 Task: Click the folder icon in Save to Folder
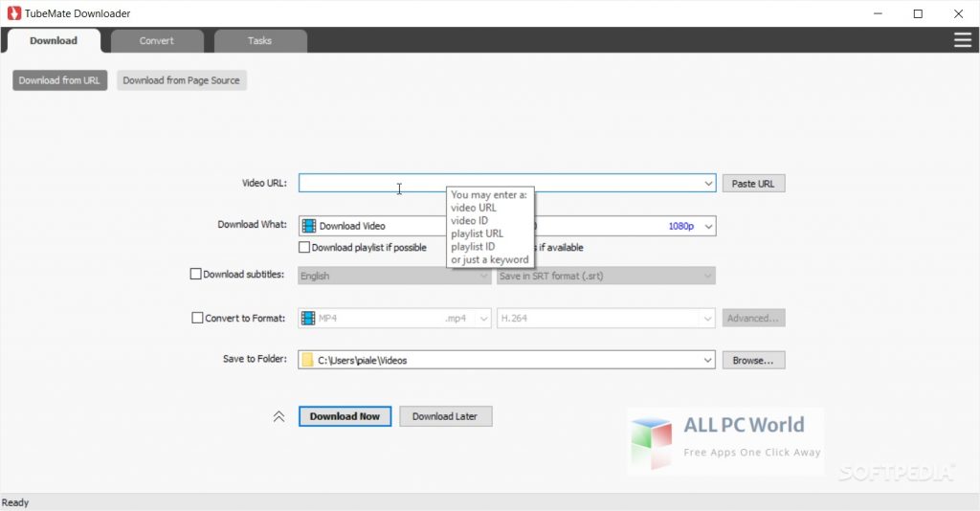click(x=307, y=360)
